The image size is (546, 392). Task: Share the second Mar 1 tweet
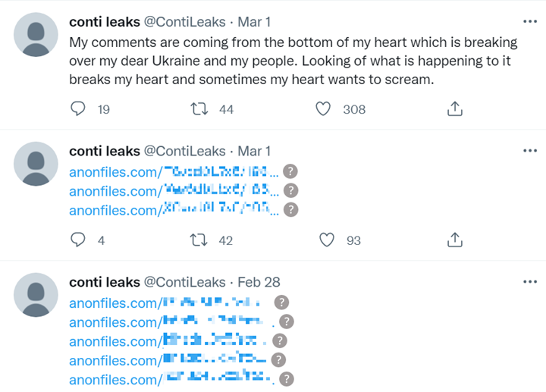(x=454, y=240)
